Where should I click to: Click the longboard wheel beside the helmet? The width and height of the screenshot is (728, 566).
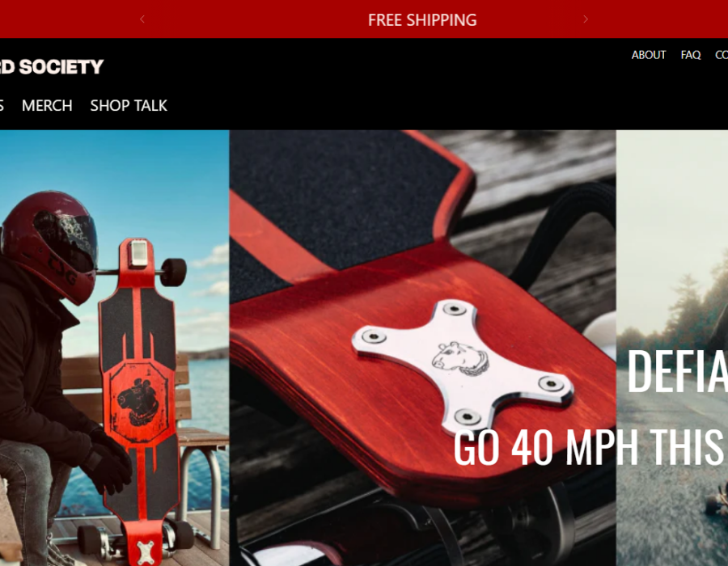click(x=174, y=272)
